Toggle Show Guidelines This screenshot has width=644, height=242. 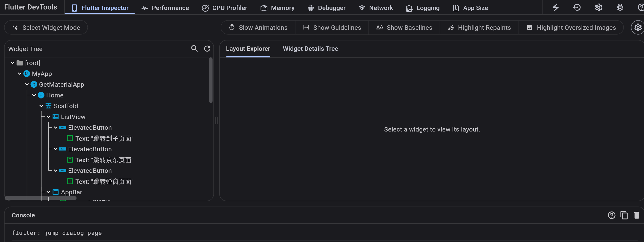click(332, 27)
